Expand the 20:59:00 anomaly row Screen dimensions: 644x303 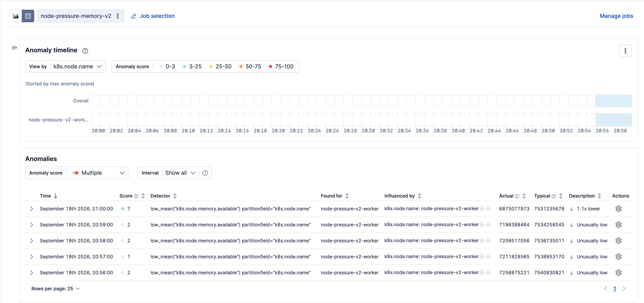(31, 225)
